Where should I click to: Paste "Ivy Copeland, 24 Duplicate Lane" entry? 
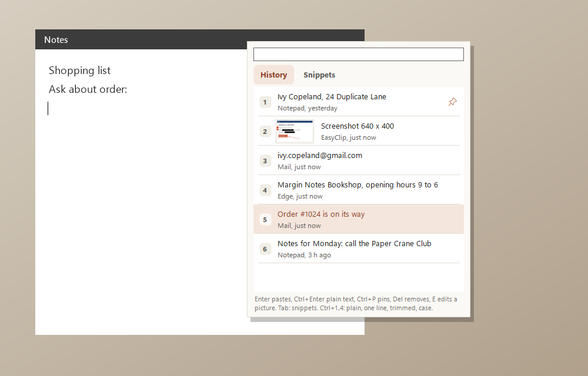(x=359, y=102)
